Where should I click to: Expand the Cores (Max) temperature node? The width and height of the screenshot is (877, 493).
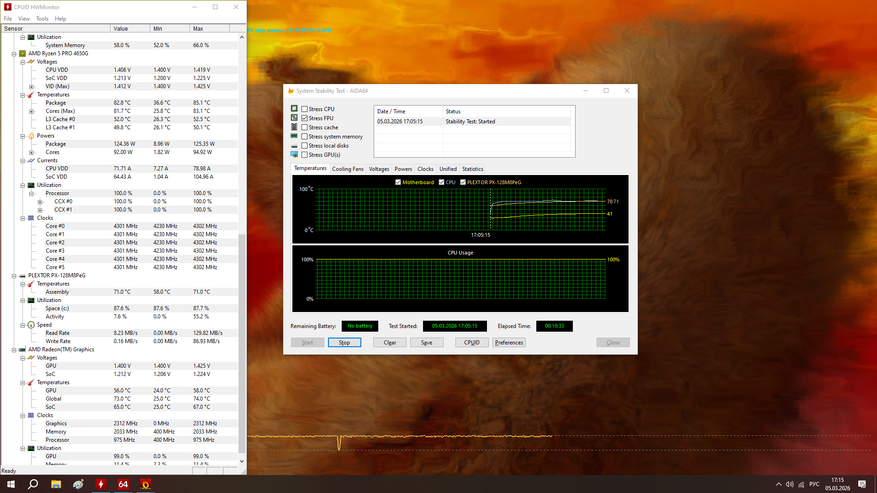(x=31, y=111)
